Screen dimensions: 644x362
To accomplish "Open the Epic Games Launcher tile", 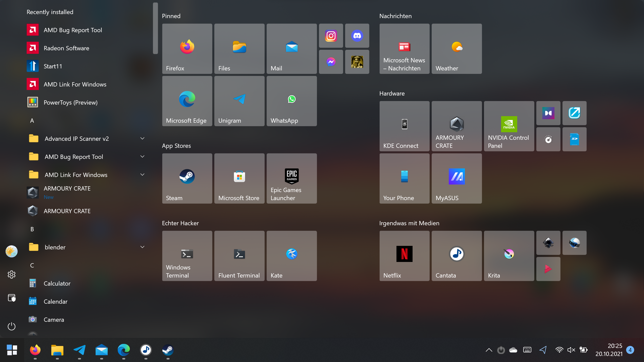I will point(292,178).
